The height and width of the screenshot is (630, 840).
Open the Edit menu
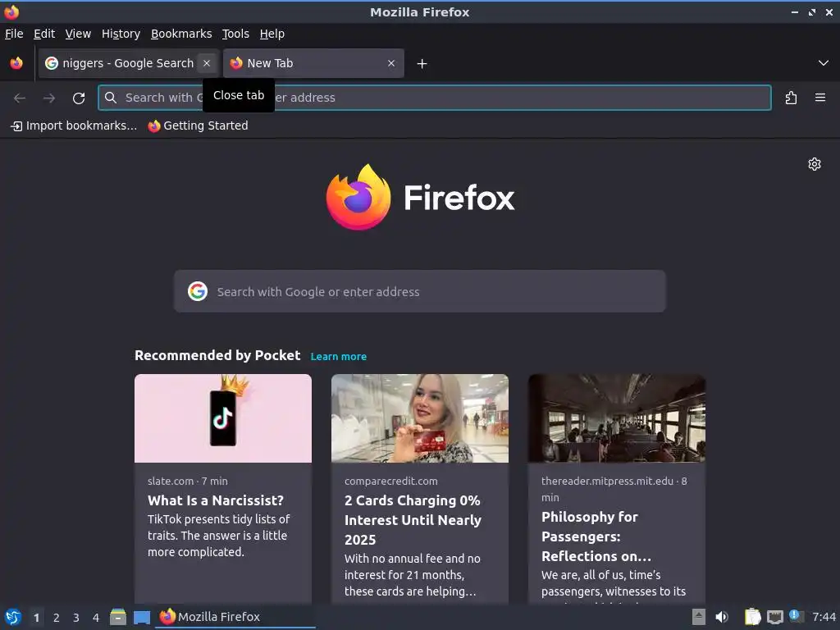pyautogui.click(x=44, y=34)
